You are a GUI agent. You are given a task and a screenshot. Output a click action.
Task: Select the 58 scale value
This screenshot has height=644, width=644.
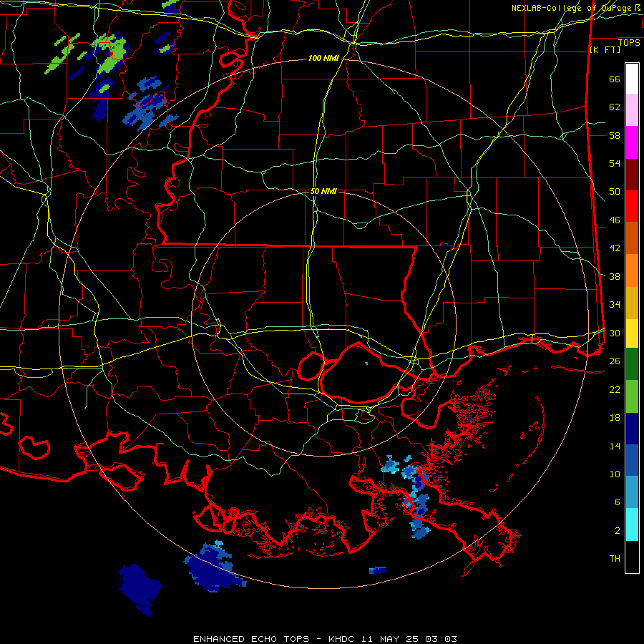click(615, 135)
